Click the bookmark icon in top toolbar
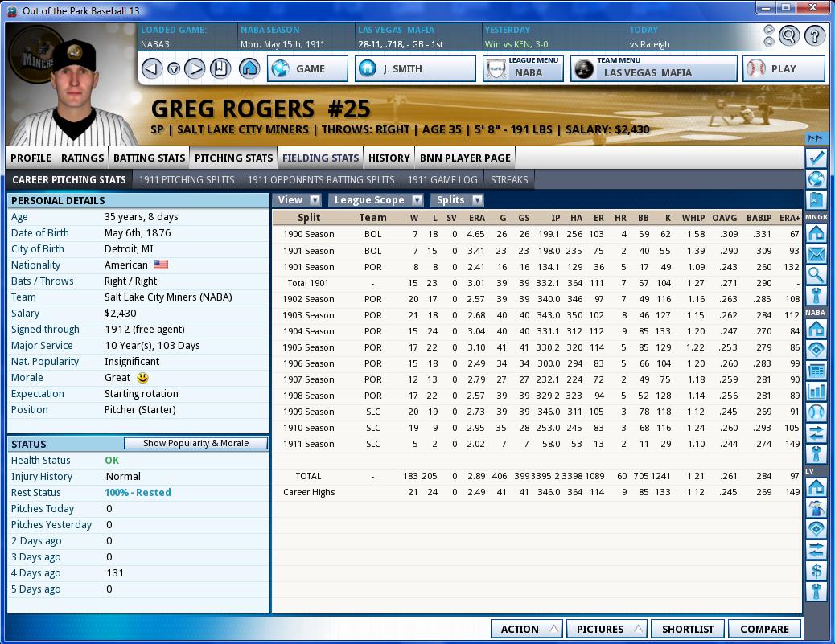 pyautogui.click(x=220, y=68)
